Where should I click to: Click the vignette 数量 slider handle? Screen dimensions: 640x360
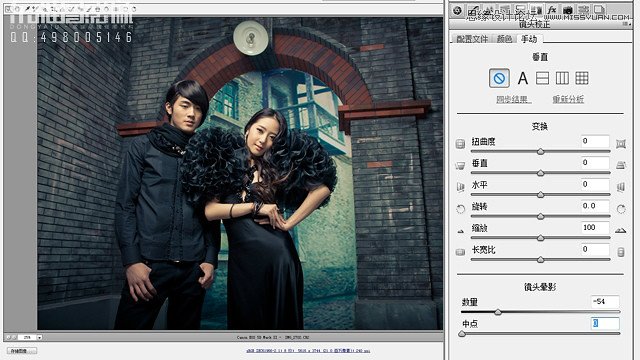[x=498, y=312]
